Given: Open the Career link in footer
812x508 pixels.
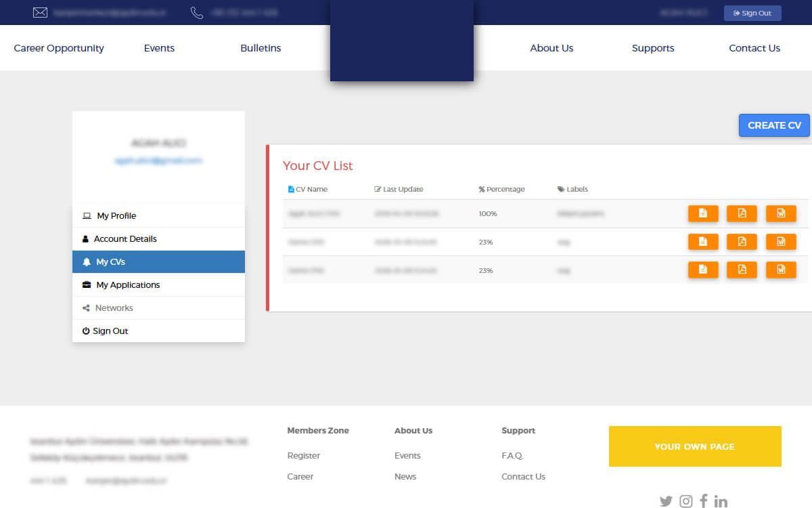Looking at the screenshot, I should pos(300,477).
